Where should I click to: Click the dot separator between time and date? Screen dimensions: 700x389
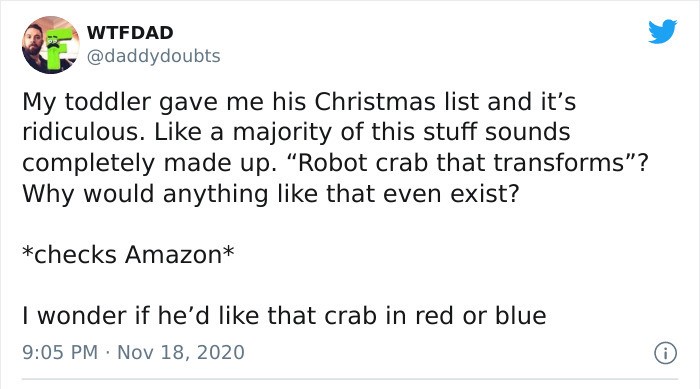pyautogui.click(x=107, y=352)
